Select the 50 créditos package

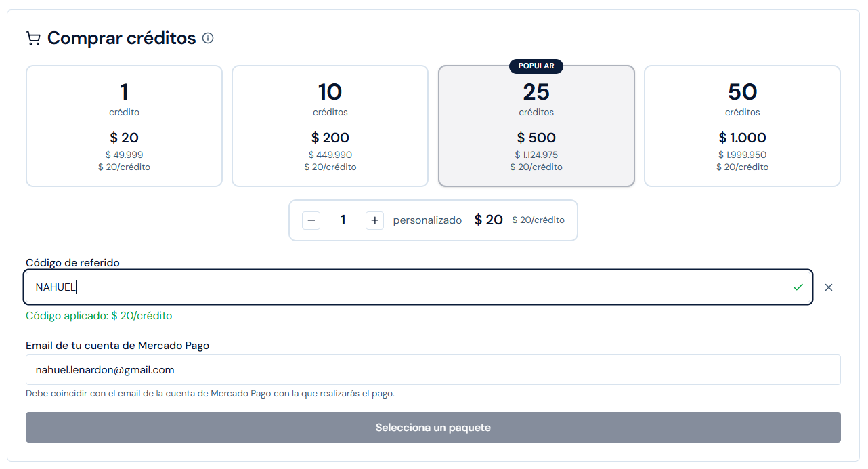coord(742,125)
